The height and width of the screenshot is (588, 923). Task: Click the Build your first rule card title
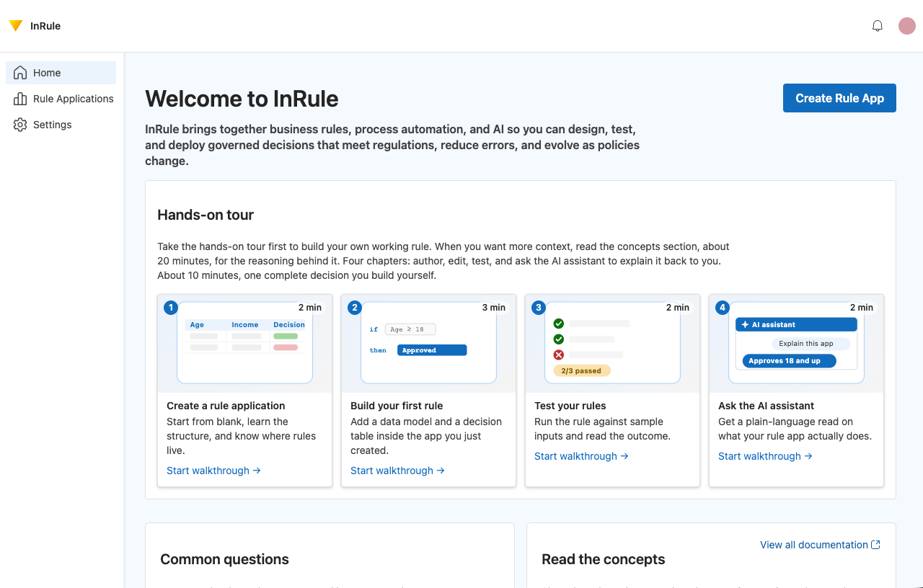pyautogui.click(x=397, y=406)
